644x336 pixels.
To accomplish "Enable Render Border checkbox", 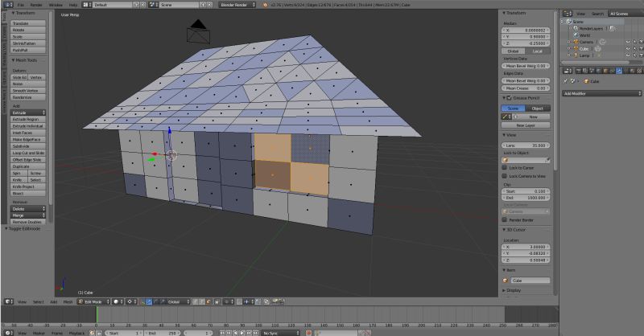I will point(505,219).
